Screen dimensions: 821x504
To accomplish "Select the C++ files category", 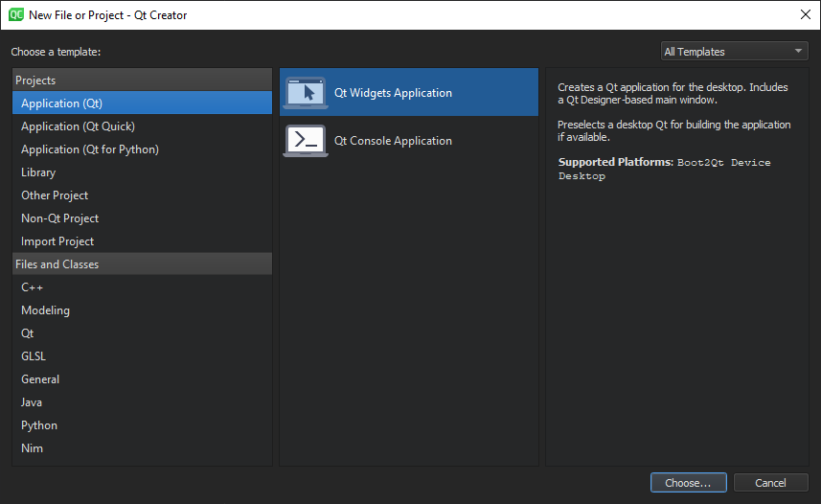I will (x=142, y=287).
